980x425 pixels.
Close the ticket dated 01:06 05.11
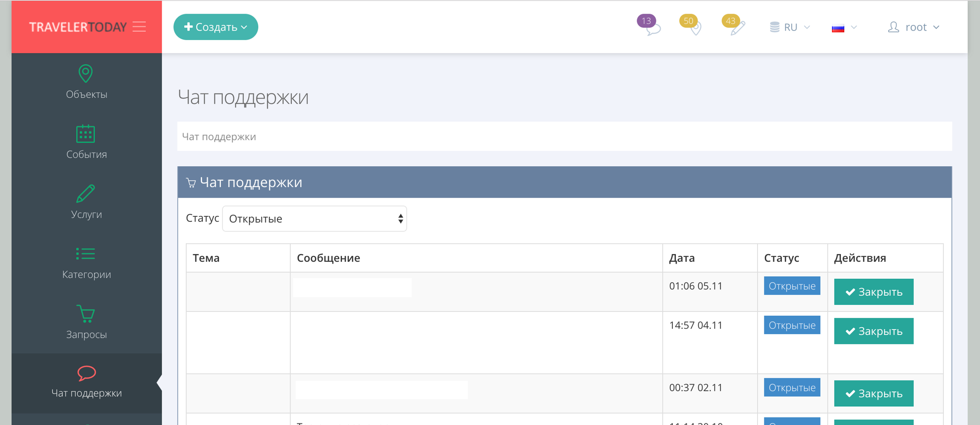(873, 292)
